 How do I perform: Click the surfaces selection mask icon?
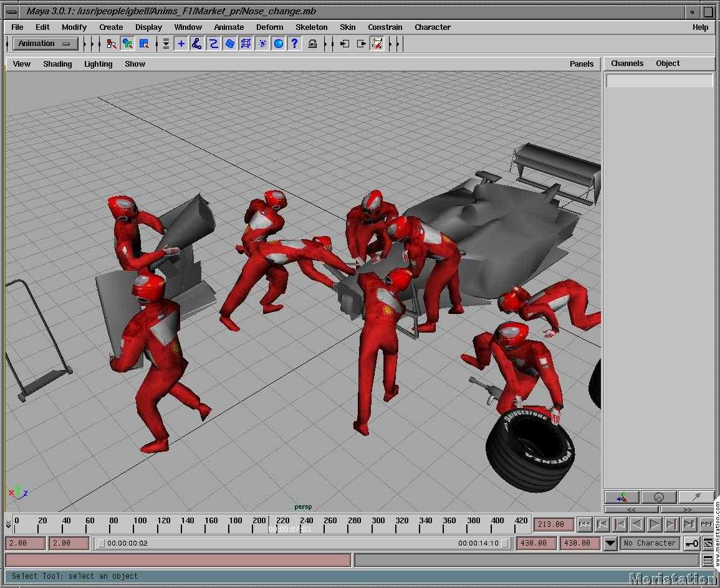(229, 44)
